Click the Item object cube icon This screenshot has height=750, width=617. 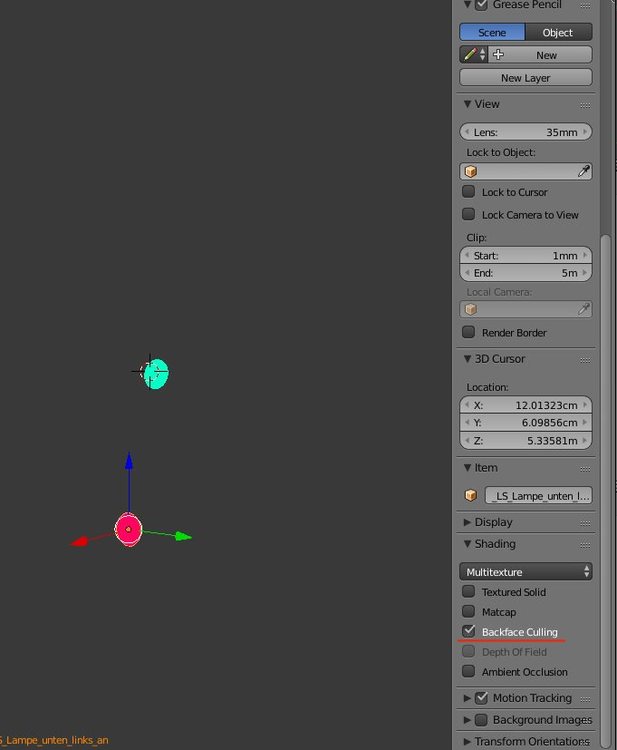pyautogui.click(x=471, y=495)
